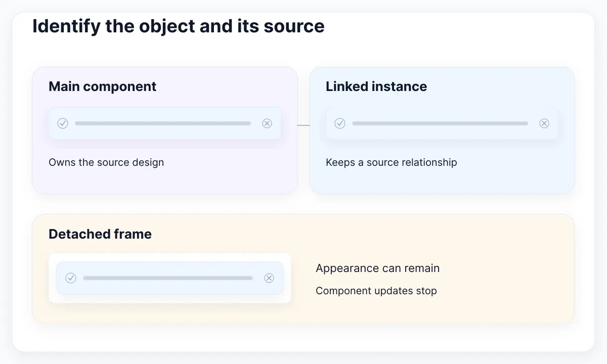Select the Detached frame heading

(100, 234)
